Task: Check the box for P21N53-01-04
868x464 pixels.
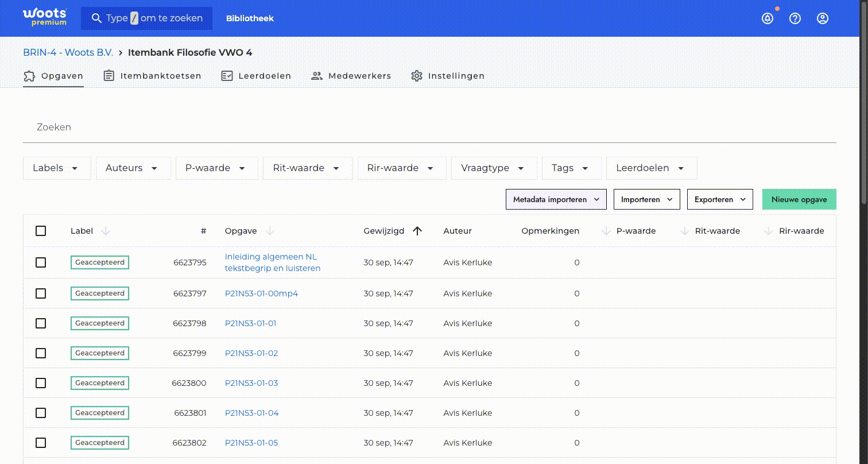Action: point(41,413)
